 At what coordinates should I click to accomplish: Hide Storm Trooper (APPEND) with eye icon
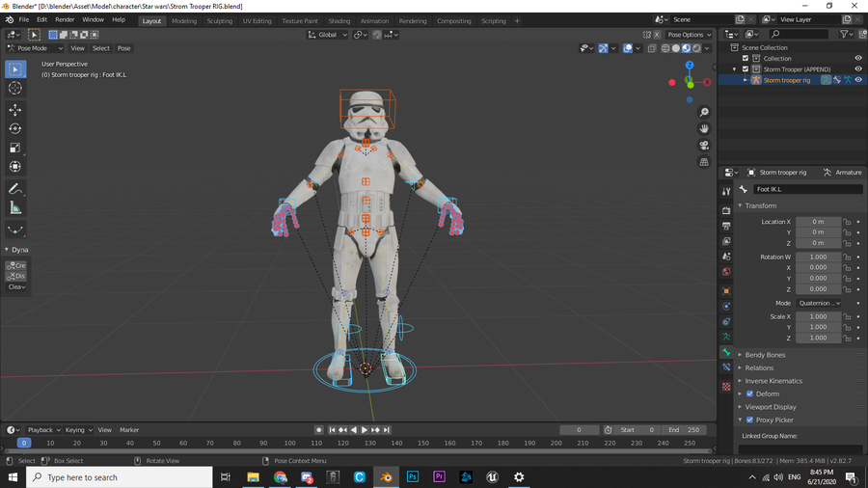pyautogui.click(x=858, y=69)
